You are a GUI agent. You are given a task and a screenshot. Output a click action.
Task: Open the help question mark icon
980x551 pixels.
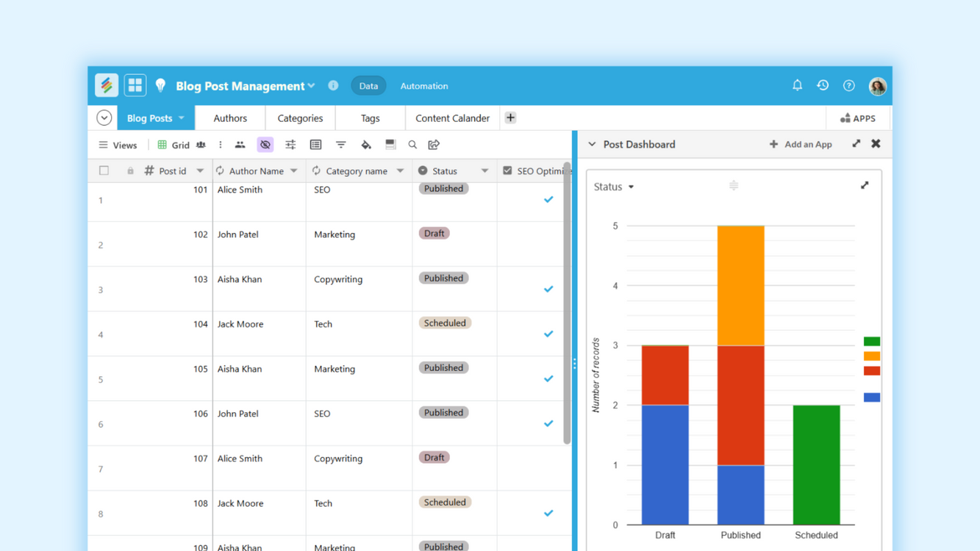point(848,86)
